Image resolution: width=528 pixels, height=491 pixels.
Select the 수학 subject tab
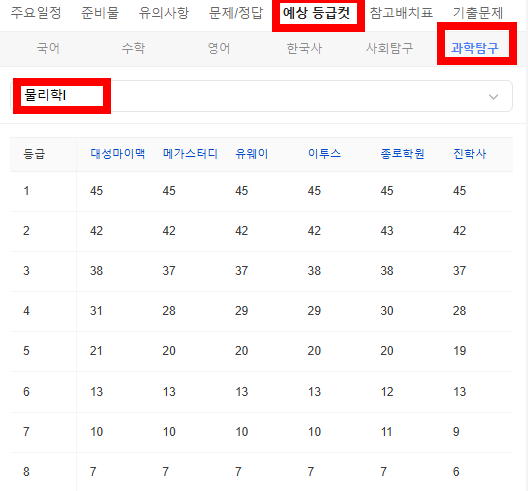(x=133, y=48)
